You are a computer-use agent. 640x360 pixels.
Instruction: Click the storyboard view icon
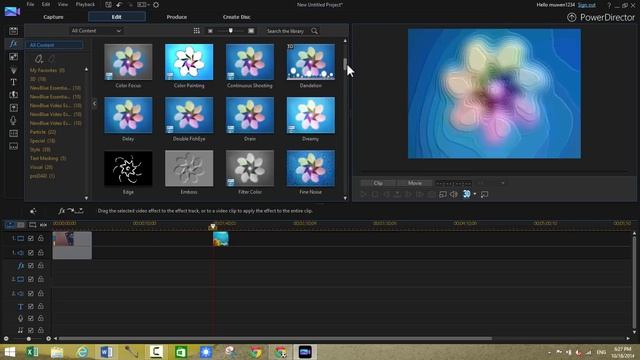20,225
